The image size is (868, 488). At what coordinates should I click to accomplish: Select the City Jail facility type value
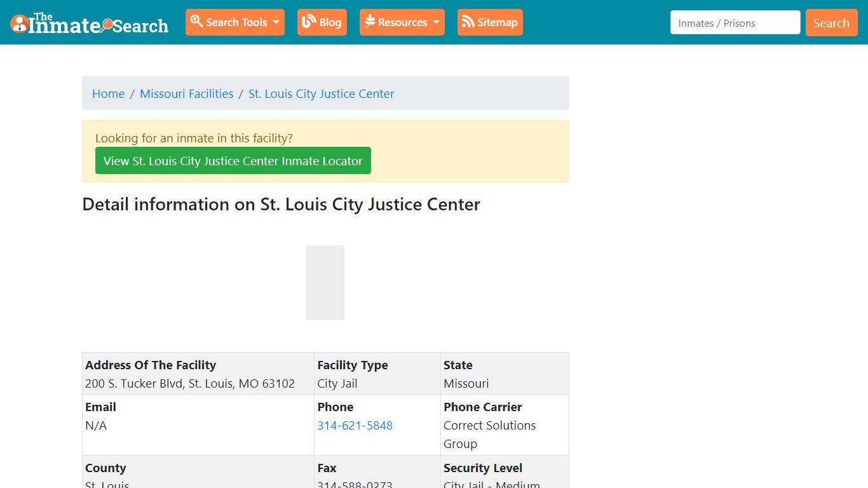pyautogui.click(x=337, y=383)
